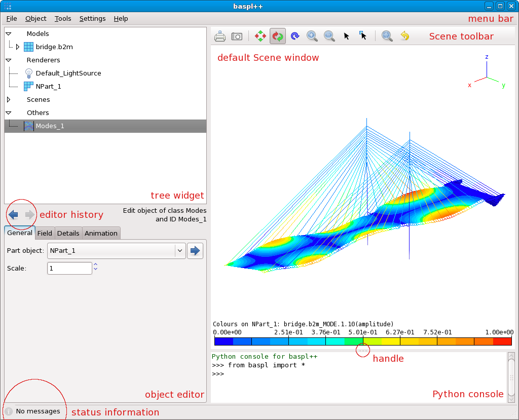Select the pan/move scene tool
This screenshot has width=519, height=420.
point(261,36)
